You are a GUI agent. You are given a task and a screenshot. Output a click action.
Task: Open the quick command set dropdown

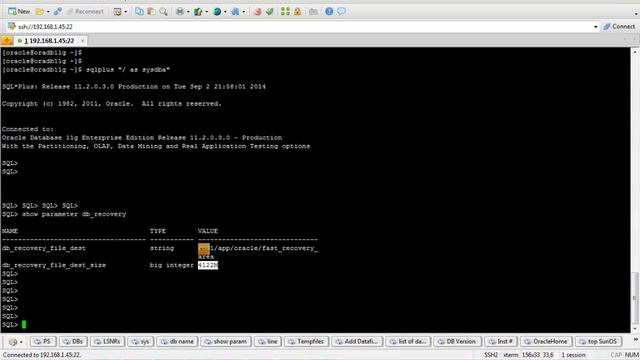coord(16,341)
